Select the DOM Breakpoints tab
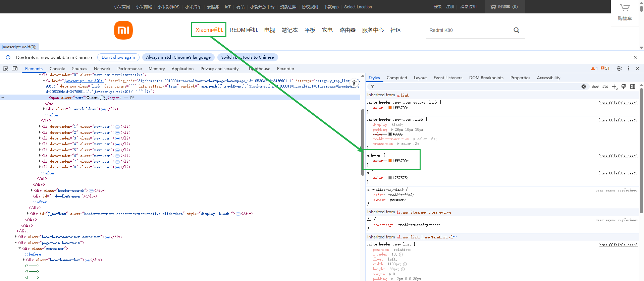Image resolution: width=644 pixels, height=281 pixels. tap(486, 77)
